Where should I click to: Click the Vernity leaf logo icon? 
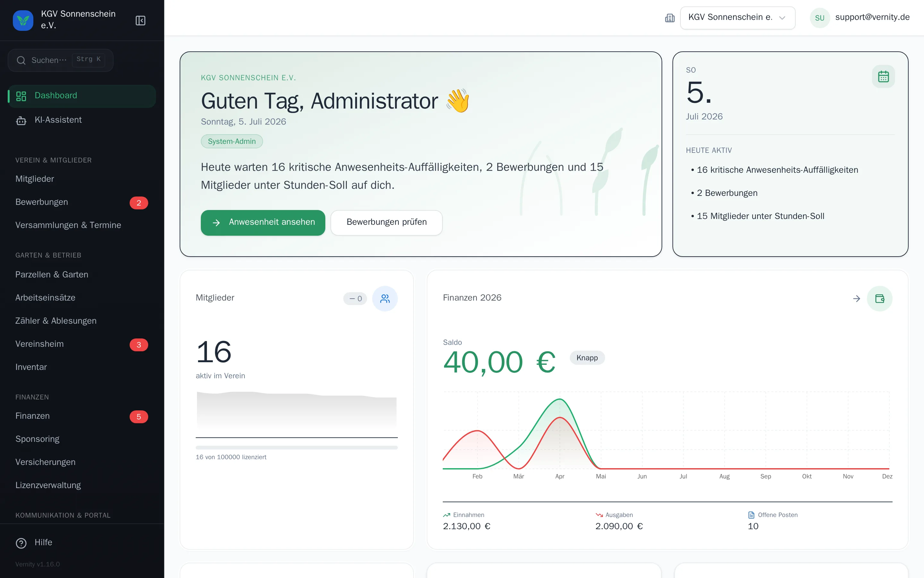[23, 20]
